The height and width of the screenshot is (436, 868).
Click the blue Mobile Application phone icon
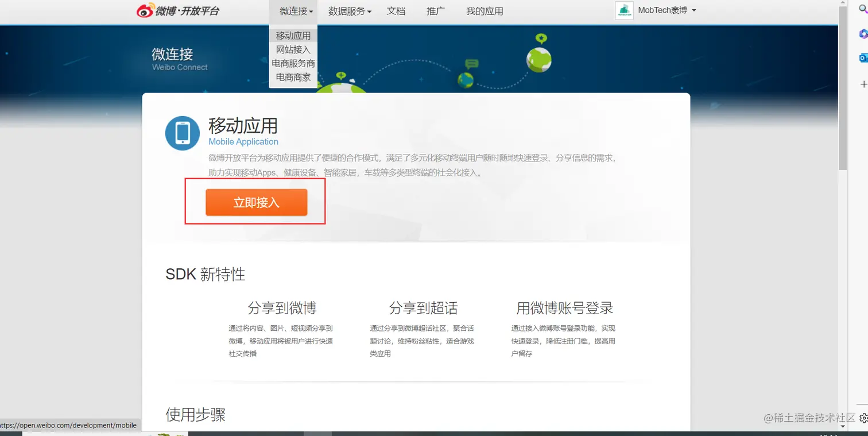(x=182, y=132)
